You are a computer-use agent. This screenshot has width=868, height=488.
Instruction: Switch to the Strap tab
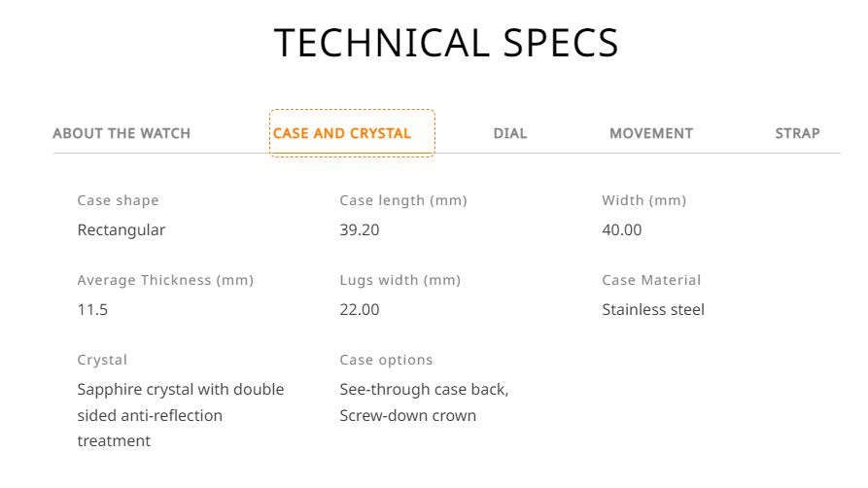797,133
